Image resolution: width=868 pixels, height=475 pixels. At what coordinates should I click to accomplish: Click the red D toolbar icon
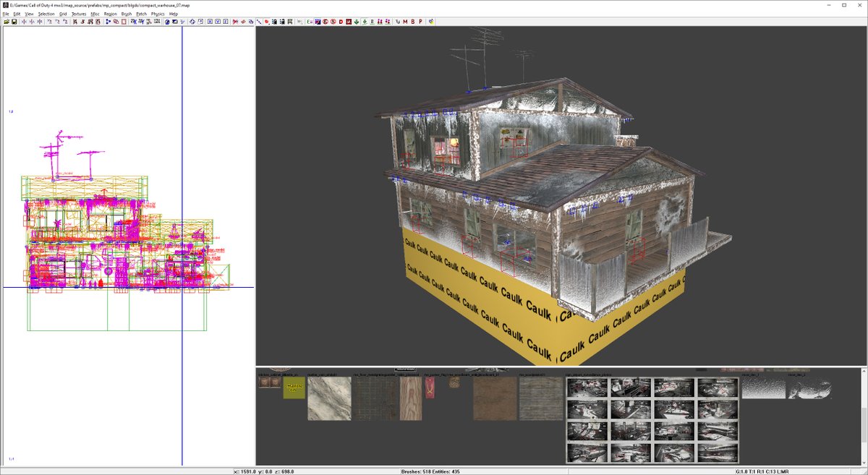pos(341,22)
